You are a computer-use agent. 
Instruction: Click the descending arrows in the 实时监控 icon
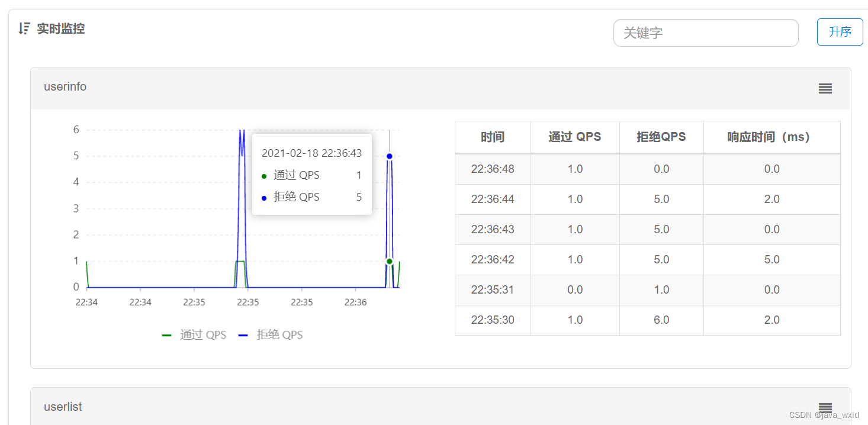pos(24,28)
